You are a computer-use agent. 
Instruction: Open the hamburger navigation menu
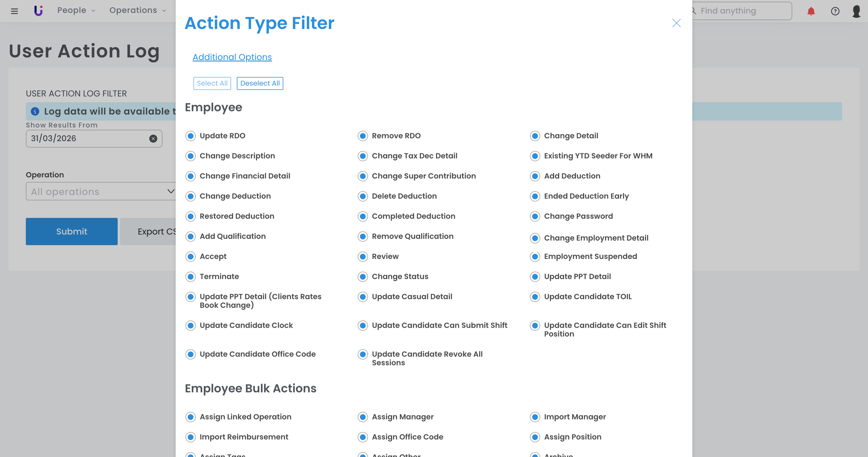(x=14, y=11)
